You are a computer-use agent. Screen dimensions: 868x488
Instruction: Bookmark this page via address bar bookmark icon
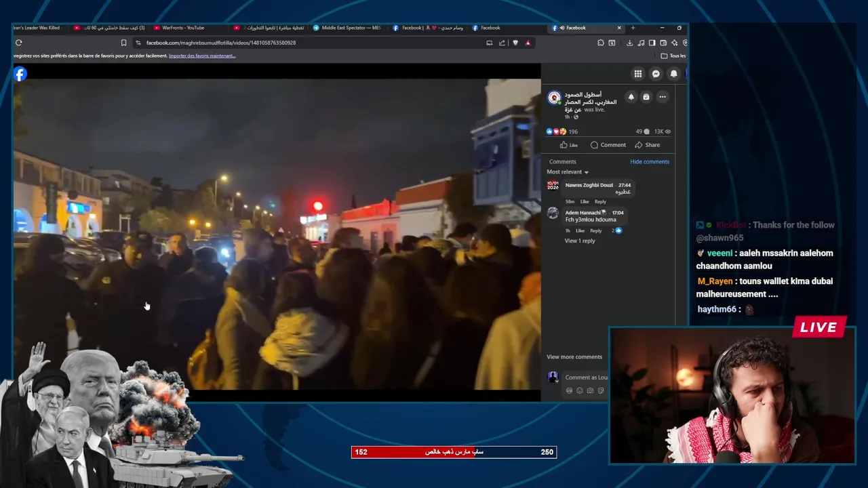pos(123,43)
